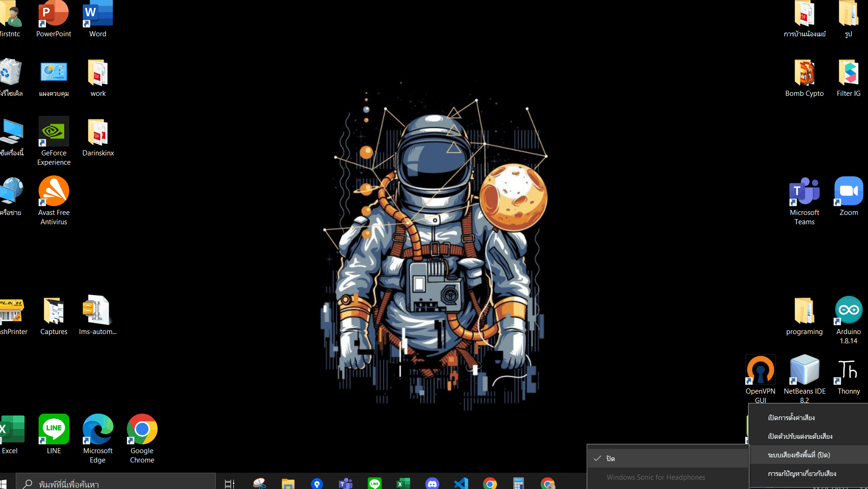Open Discord from the taskbar
The width and height of the screenshot is (868, 489).
pos(432,483)
